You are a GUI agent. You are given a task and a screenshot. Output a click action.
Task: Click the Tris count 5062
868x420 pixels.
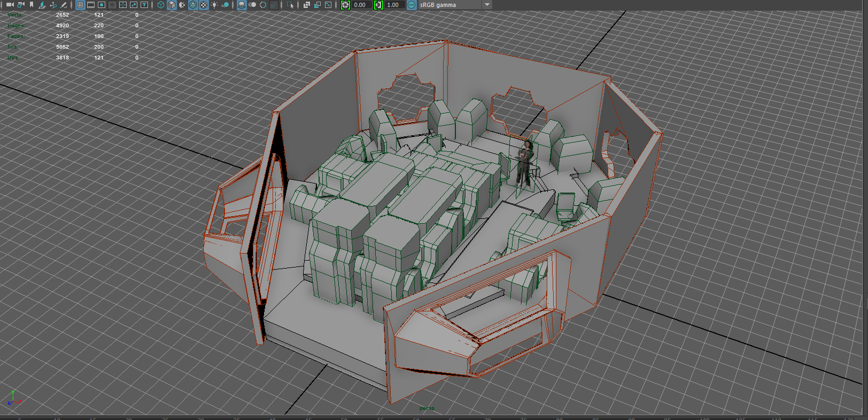(x=63, y=47)
